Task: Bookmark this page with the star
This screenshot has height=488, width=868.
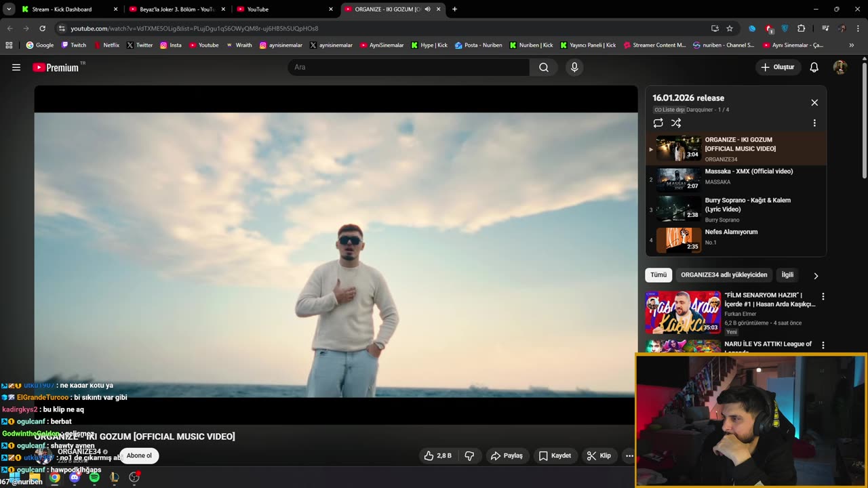Action: [730, 28]
